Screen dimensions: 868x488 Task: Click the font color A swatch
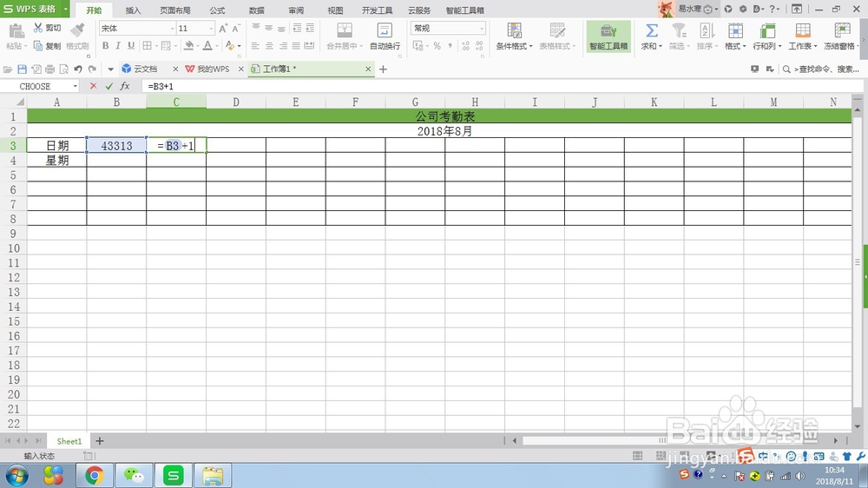[207, 46]
